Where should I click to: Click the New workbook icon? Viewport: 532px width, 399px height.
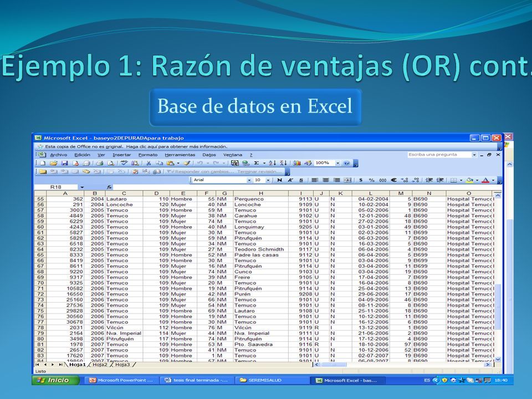coord(43,163)
